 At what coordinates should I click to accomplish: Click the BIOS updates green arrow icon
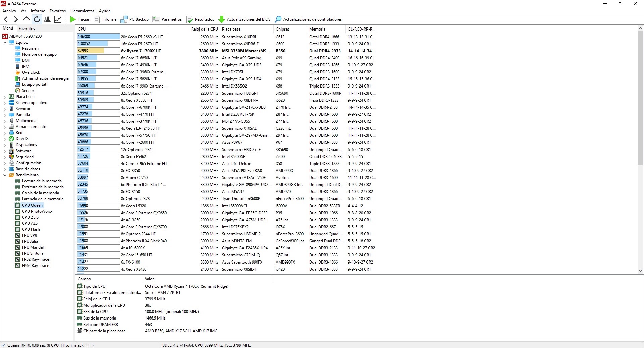click(222, 19)
